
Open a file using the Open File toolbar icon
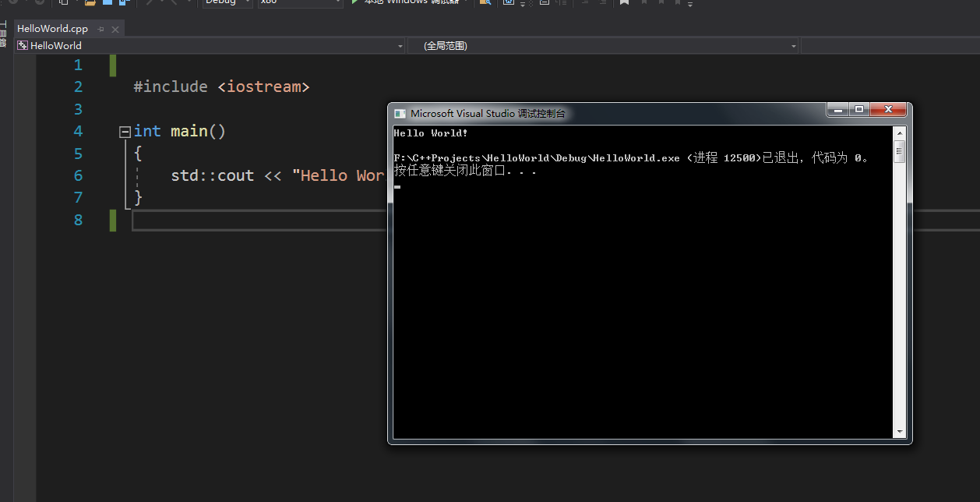click(x=87, y=4)
